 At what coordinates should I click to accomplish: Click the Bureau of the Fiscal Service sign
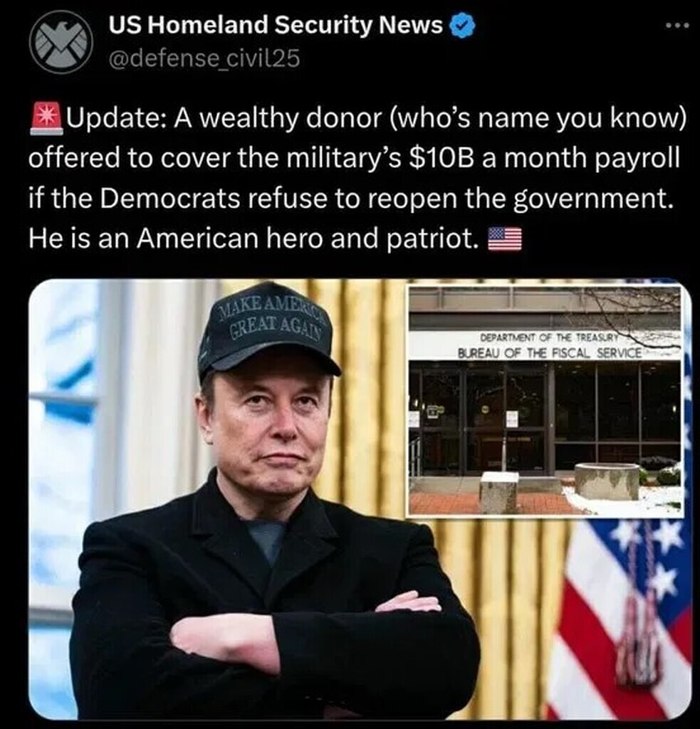(x=549, y=353)
